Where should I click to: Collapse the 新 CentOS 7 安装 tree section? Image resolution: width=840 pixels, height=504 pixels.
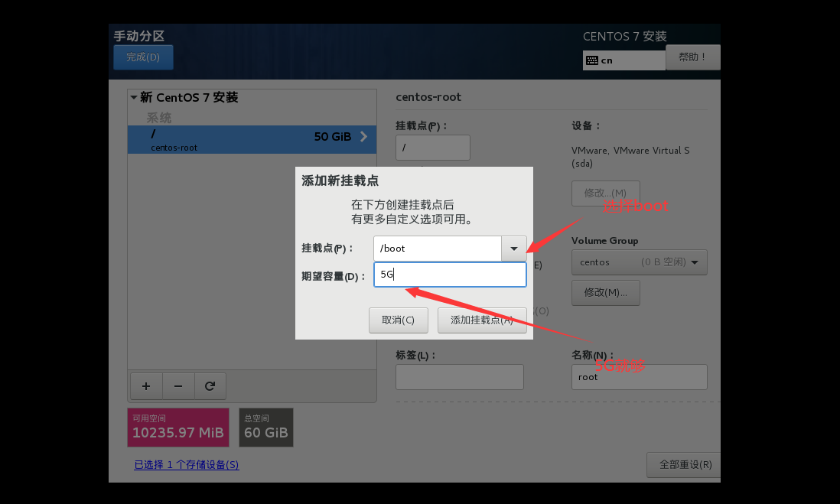133,97
